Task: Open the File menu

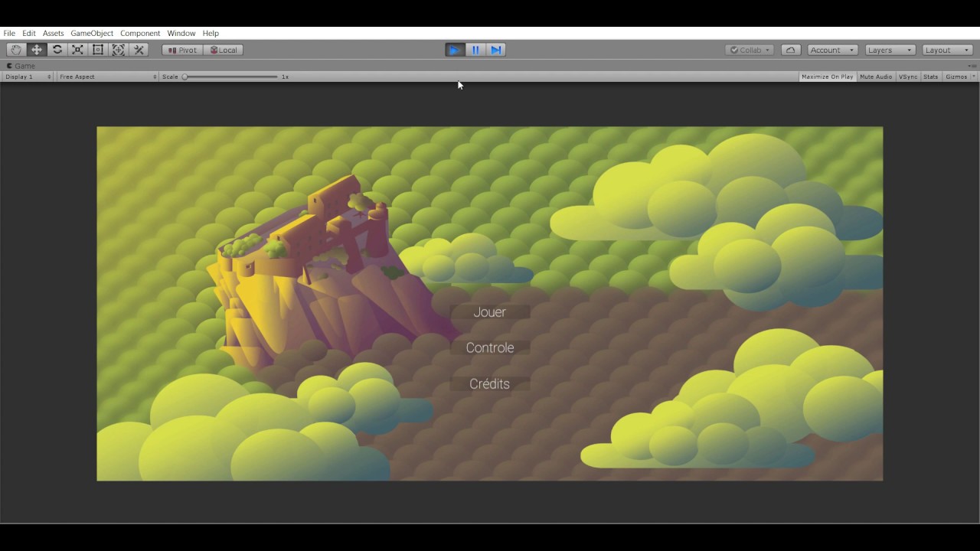Action: (x=9, y=34)
